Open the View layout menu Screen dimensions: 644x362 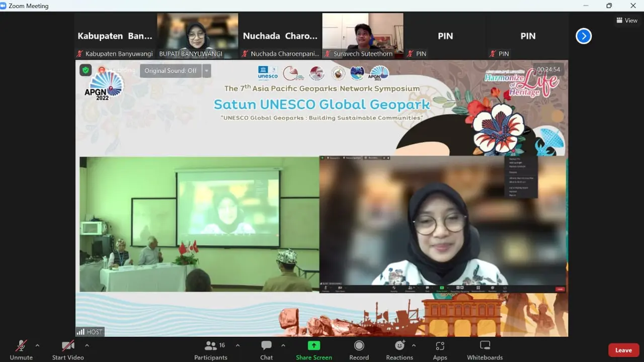tap(626, 21)
